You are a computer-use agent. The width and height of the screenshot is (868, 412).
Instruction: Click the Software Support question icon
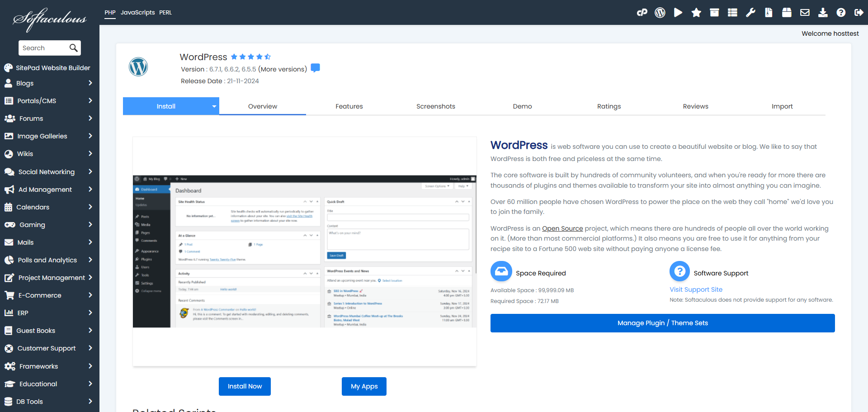click(679, 271)
